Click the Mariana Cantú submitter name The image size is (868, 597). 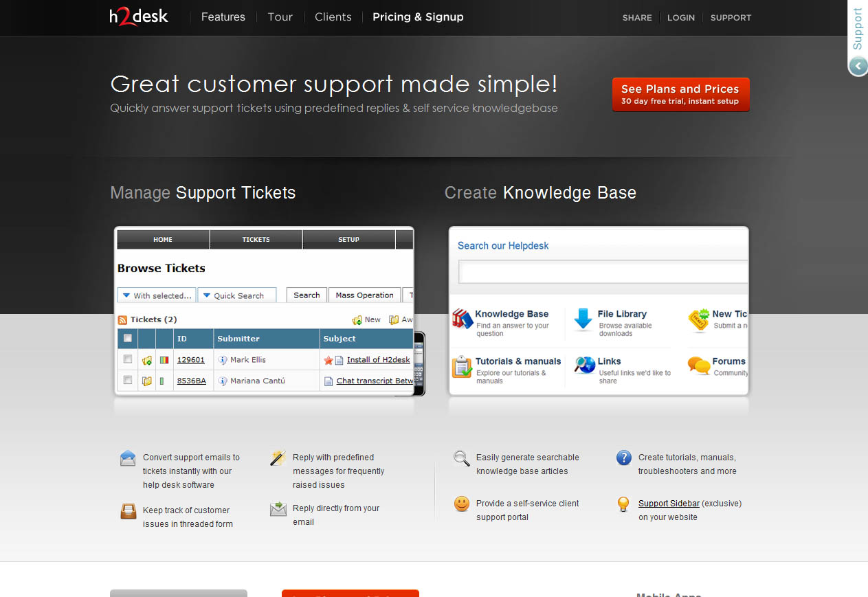pyautogui.click(x=258, y=381)
